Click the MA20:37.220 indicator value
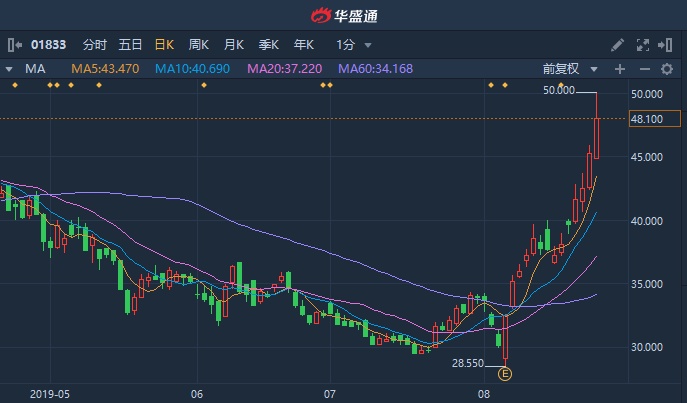 pyautogui.click(x=284, y=69)
